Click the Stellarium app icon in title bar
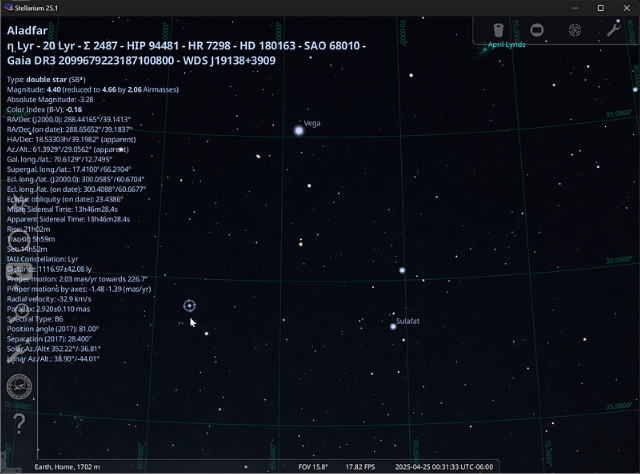 [x=10, y=8]
